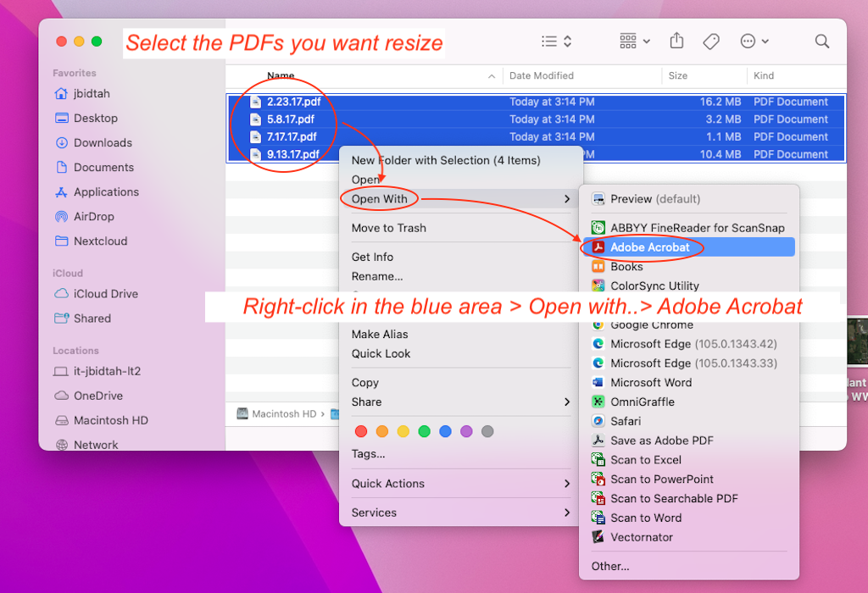Open Shared in the sidebar
This screenshot has width=868, height=593.
82,318
